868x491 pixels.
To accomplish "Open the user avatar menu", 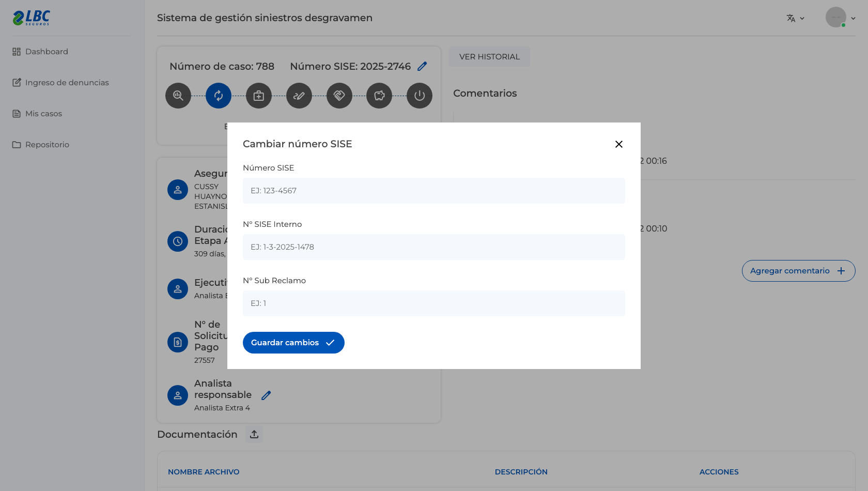I will (841, 18).
